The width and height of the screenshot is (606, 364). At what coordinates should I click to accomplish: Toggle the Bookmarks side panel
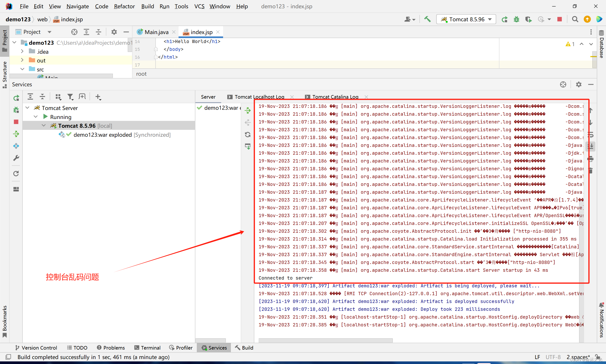pos(5,322)
